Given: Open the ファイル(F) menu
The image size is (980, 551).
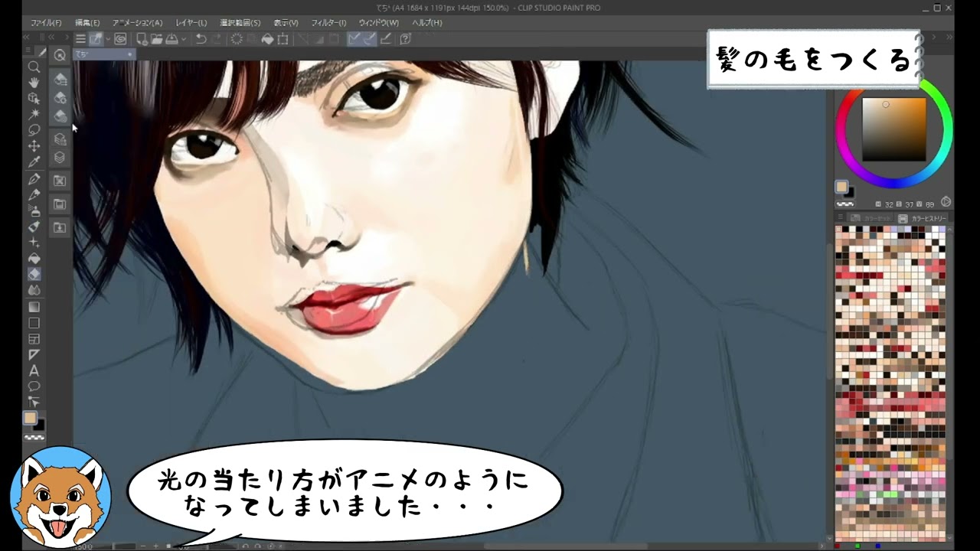Looking at the screenshot, I should tap(46, 23).
